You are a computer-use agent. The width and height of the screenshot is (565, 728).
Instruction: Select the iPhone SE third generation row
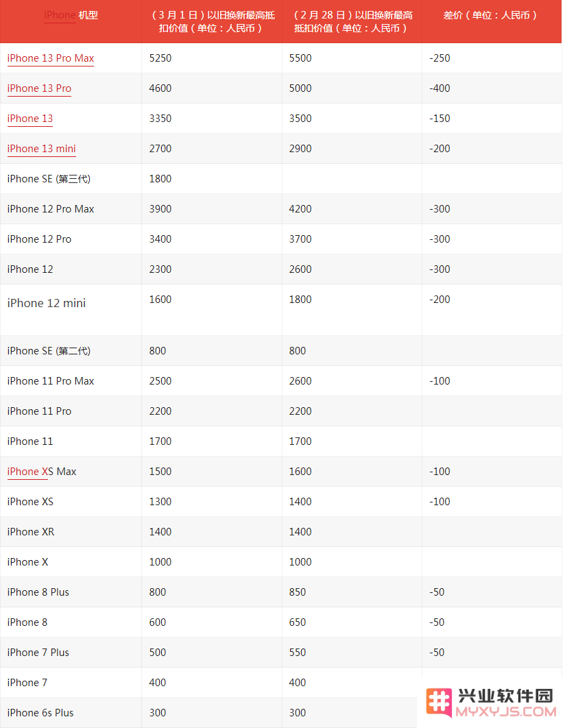coord(281,179)
